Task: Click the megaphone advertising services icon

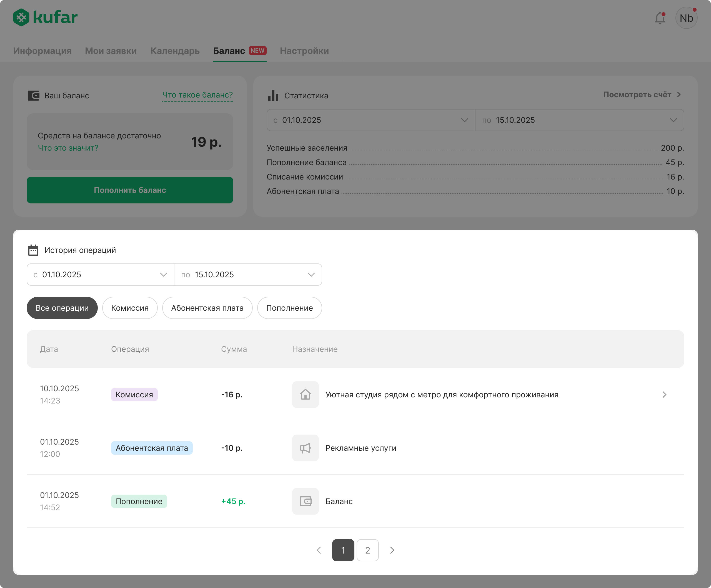Action: click(305, 448)
